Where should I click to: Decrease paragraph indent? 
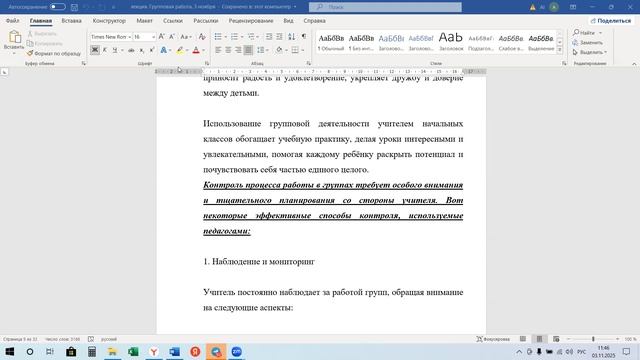pyautogui.click(x=269, y=37)
